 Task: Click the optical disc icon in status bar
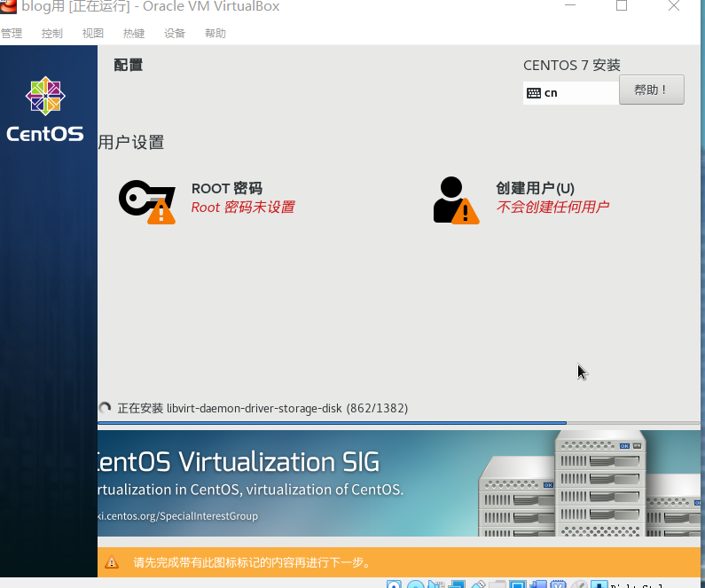(x=415, y=584)
